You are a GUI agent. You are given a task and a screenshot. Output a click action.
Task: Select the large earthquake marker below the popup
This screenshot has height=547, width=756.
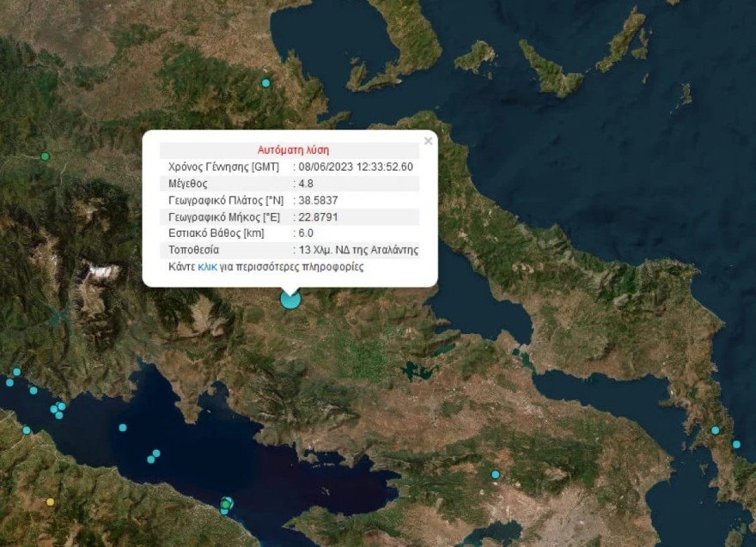[290, 300]
